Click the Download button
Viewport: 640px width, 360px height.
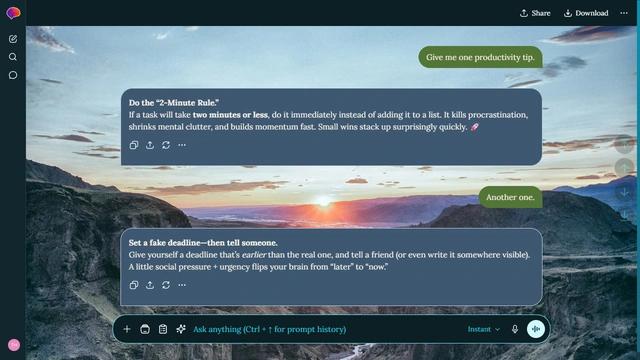pos(586,13)
